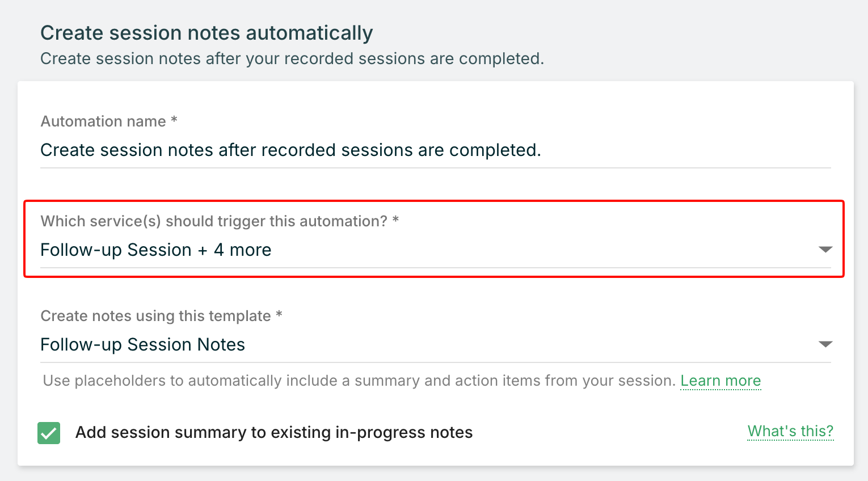Open the 'What's this?' help link
The height and width of the screenshot is (481, 868).
point(790,432)
